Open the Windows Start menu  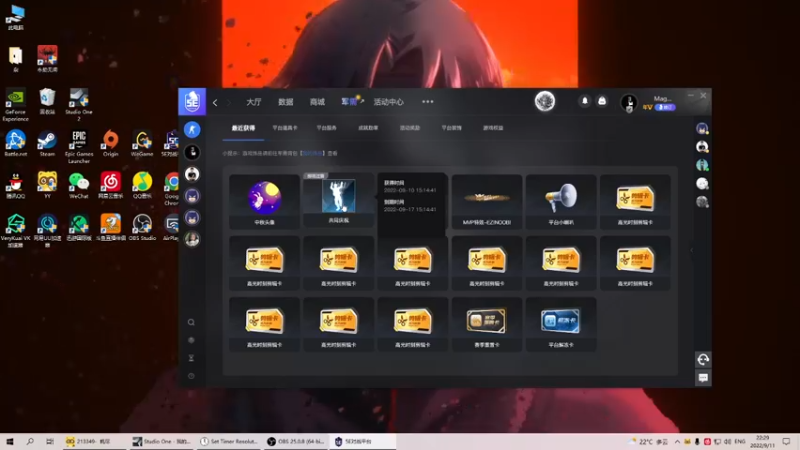click(x=10, y=441)
